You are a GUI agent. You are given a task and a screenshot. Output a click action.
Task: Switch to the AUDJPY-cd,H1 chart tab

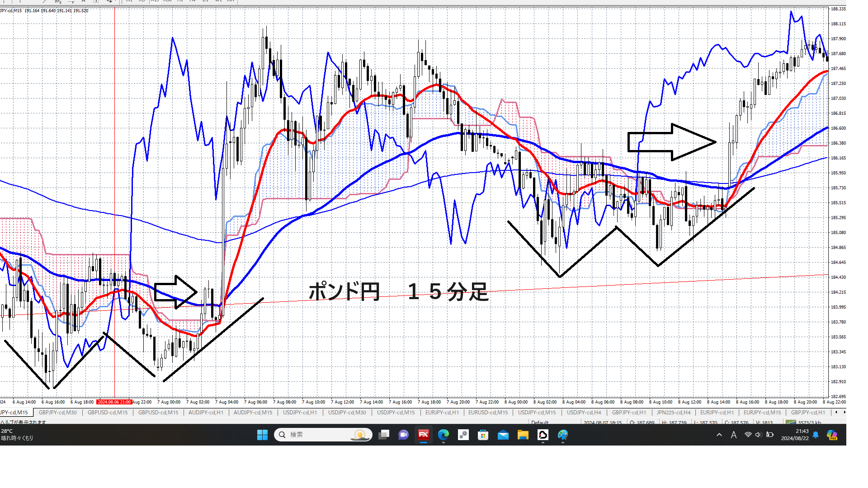pos(206,413)
